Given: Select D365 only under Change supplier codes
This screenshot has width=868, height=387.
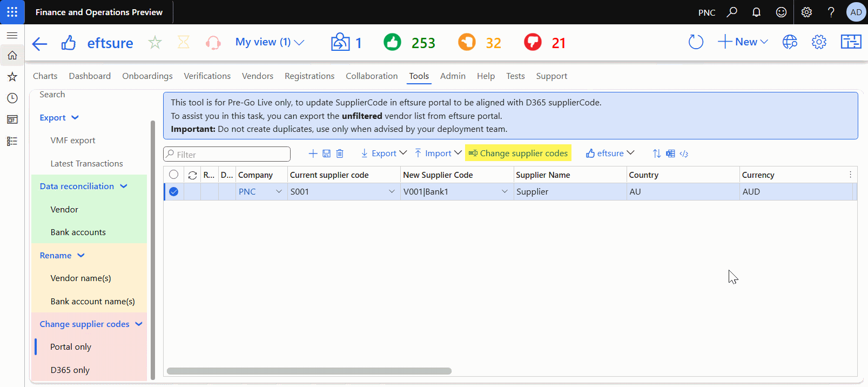Looking at the screenshot, I should pos(70,370).
